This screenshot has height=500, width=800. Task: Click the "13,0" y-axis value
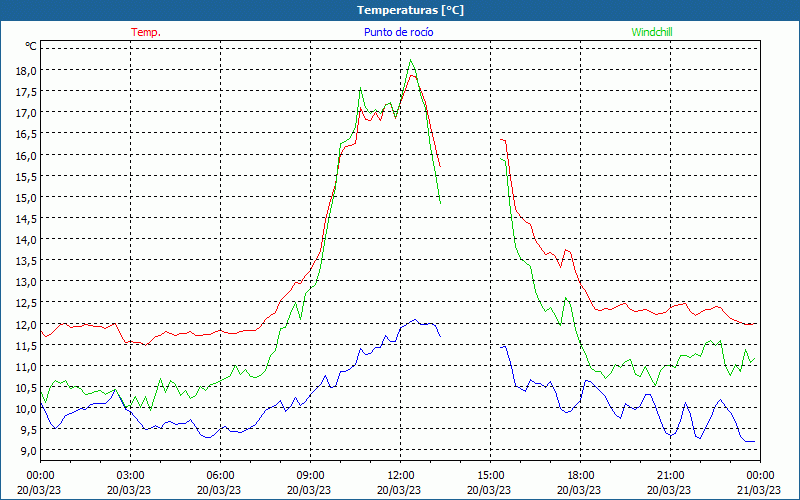click(x=26, y=282)
